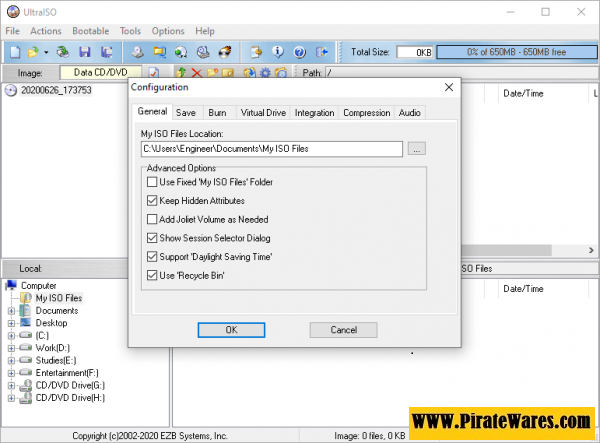This screenshot has height=443, width=600.
Task: Click the Save floppy disk icon
Action: 85,51
